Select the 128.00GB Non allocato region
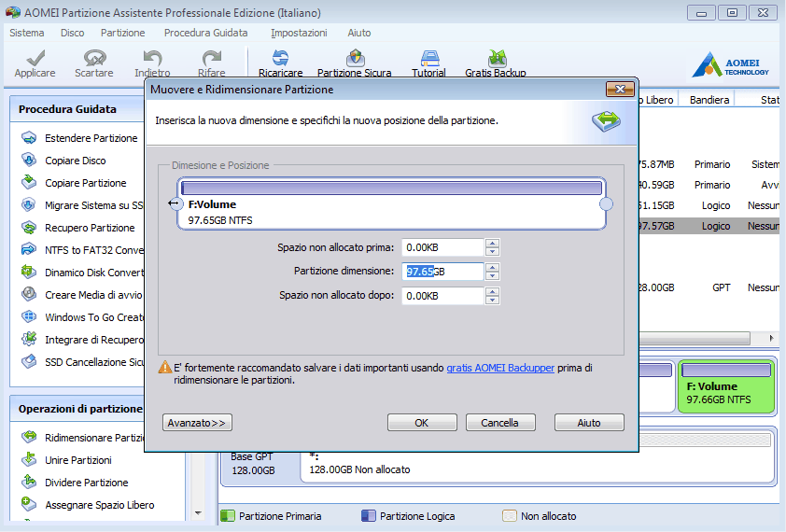The height and width of the screenshot is (532, 786). coord(538,468)
